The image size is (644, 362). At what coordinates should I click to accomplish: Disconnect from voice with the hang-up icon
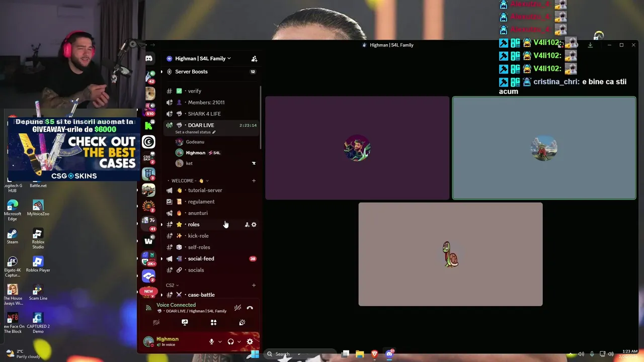[x=250, y=308]
